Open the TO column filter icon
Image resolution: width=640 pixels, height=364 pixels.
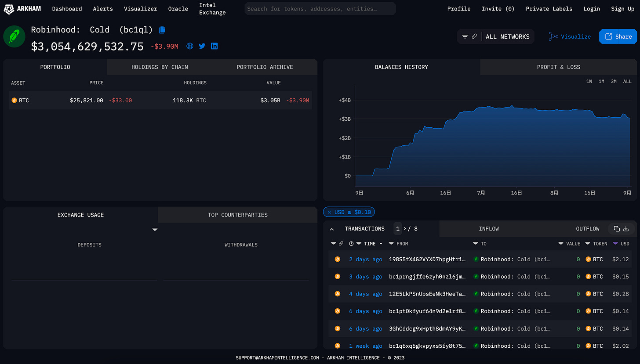coord(475,244)
